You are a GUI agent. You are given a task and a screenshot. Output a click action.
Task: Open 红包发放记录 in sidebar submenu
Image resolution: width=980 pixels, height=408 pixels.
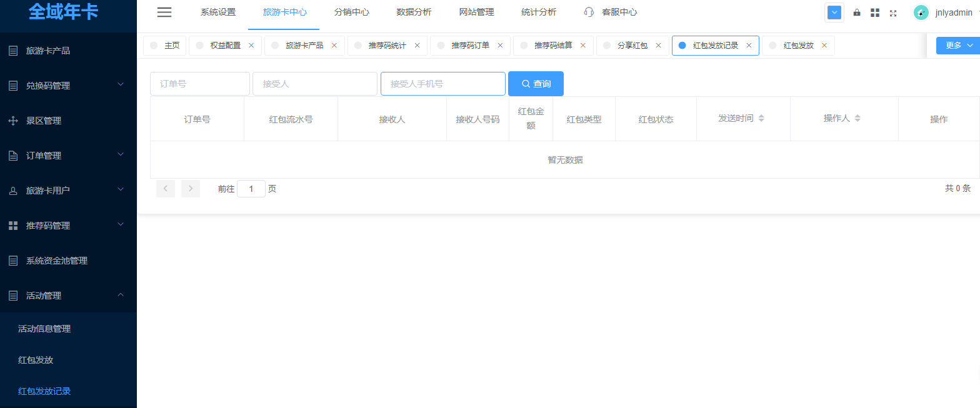(44, 391)
